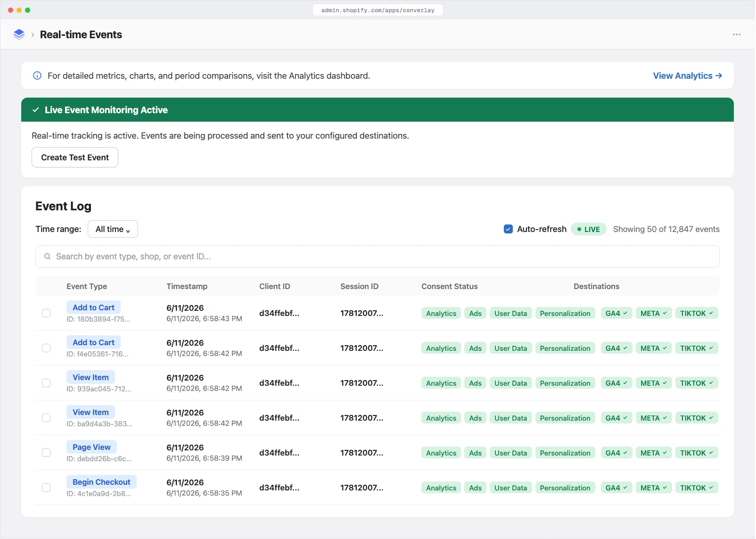Screen dimensions: 756x539
Task: Select the checkbox for the Page View row
Action: [x=46, y=453]
